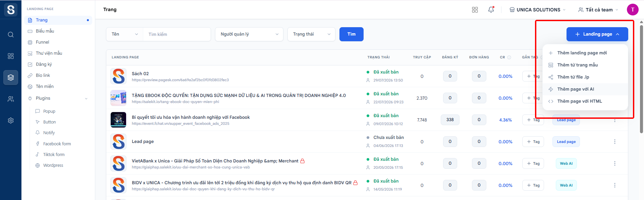Open Trang in sidebar
This screenshot has width=644, height=200.
tap(58, 20)
